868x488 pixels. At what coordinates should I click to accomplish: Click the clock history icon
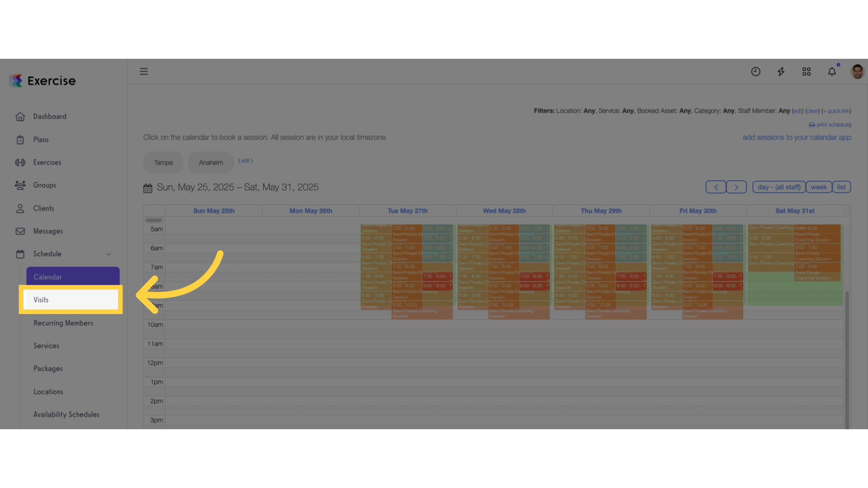tap(755, 71)
